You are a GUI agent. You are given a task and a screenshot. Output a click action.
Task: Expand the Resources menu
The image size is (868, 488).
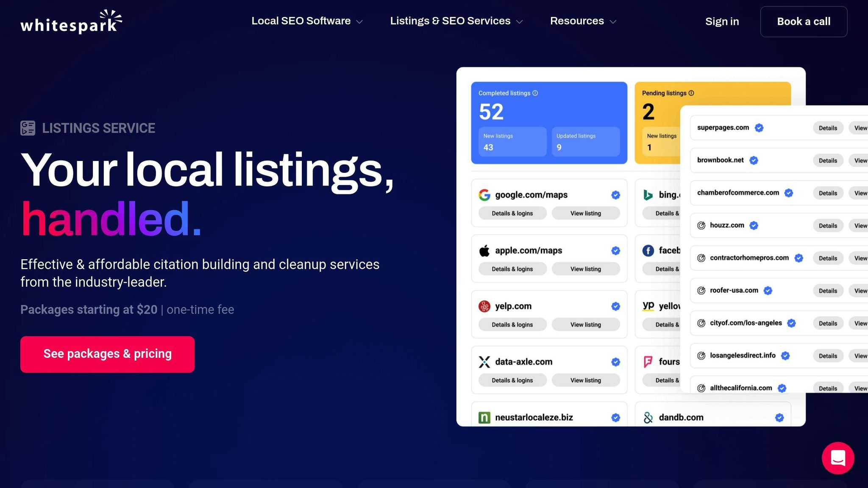click(x=583, y=21)
